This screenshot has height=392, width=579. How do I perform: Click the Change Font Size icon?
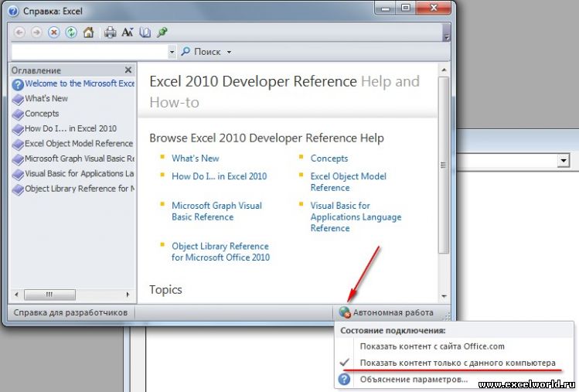click(x=128, y=32)
